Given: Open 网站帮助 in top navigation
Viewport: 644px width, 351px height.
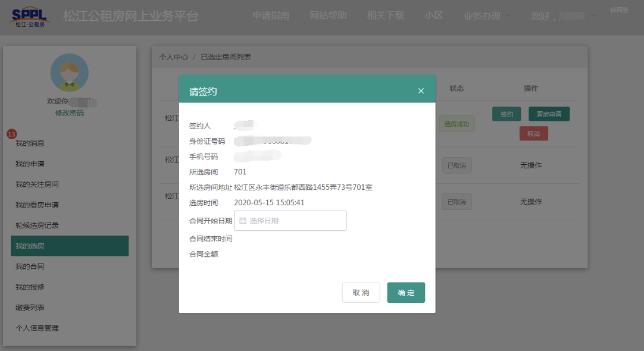Looking at the screenshot, I should click(328, 16).
